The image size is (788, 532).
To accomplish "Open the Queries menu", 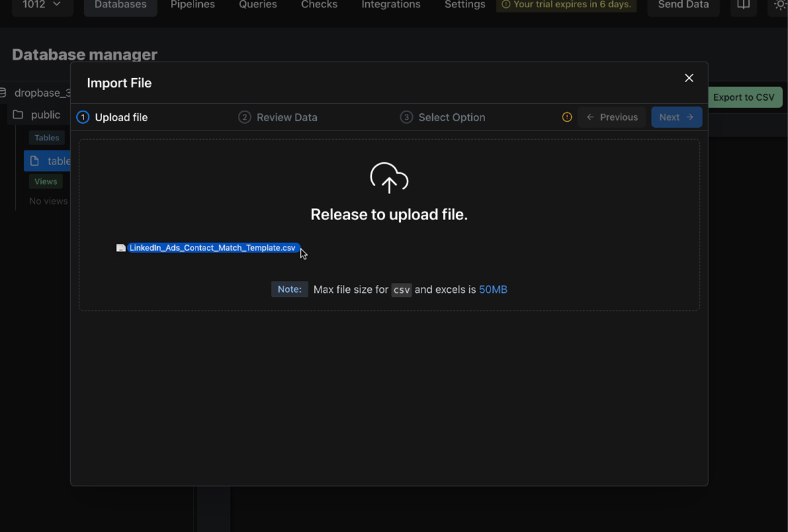I will (x=258, y=5).
